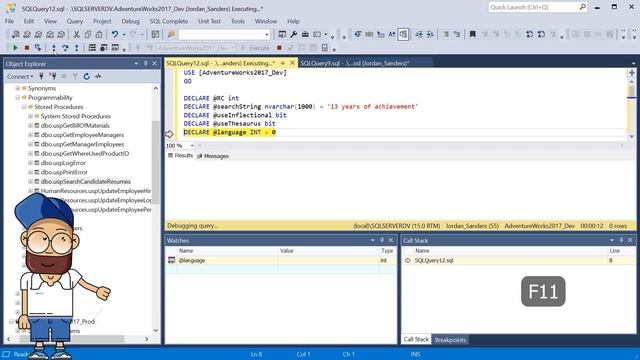
Task: Click the cancel executing query red icon
Action: [279, 48]
